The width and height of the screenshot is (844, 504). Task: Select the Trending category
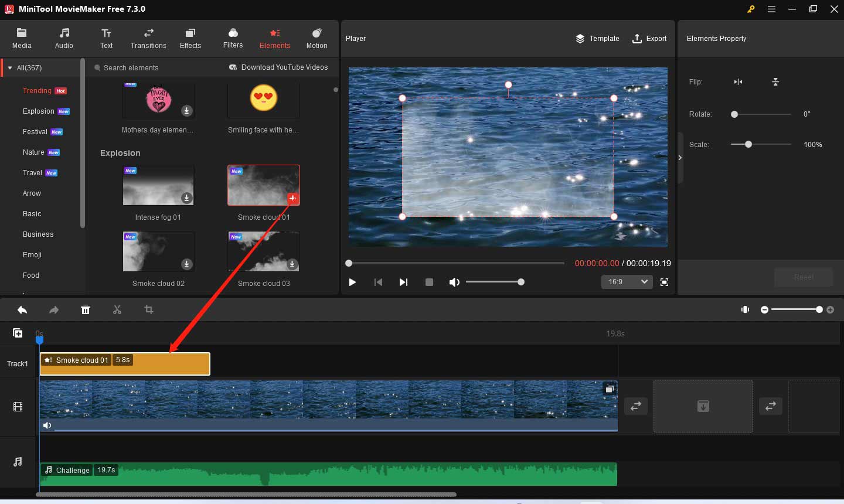pos(38,91)
